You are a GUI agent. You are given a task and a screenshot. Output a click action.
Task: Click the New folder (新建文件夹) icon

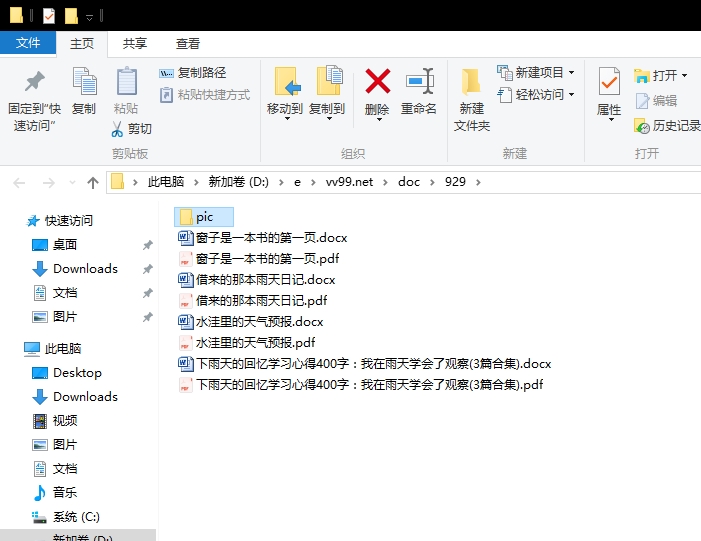click(x=471, y=82)
